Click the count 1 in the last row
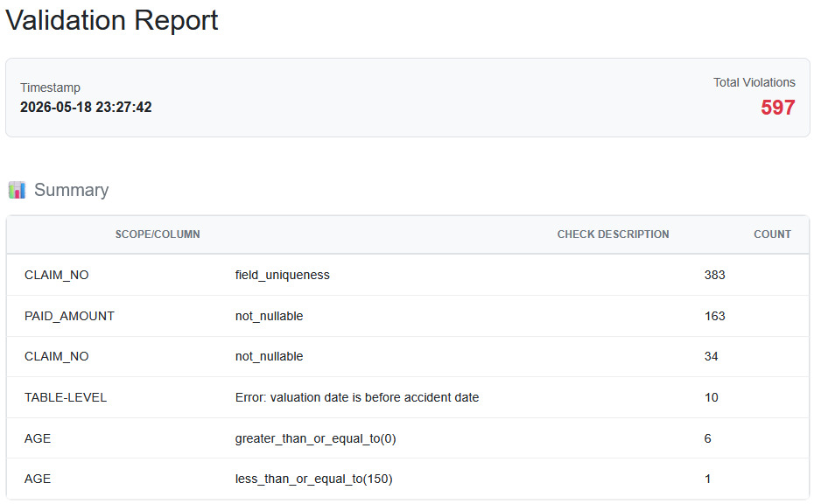 (707, 479)
